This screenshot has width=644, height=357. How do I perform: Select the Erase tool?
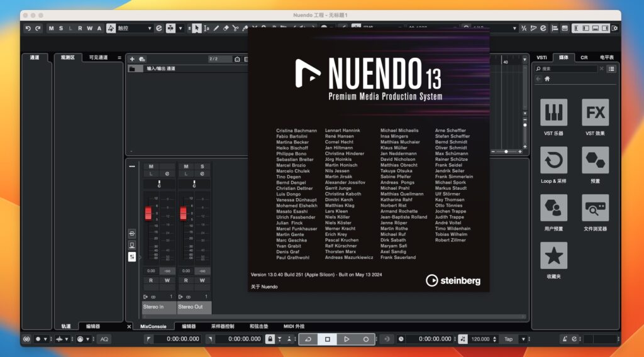pyautogui.click(x=226, y=28)
